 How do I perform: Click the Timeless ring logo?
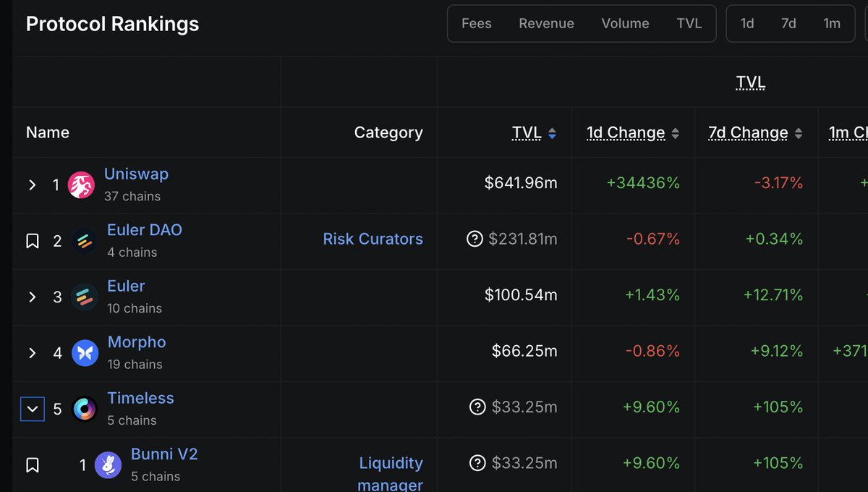[85, 410]
